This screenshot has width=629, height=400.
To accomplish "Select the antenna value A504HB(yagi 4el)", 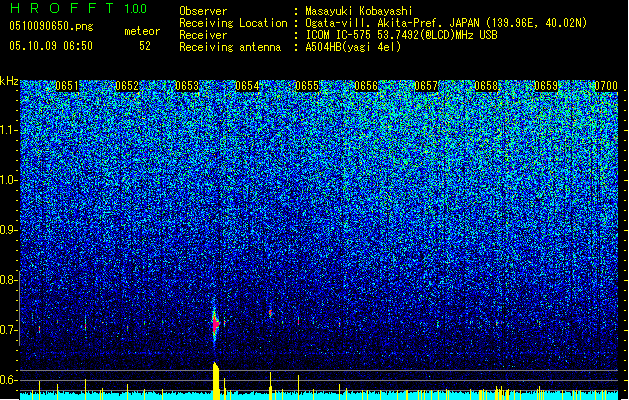I will (353, 47).
